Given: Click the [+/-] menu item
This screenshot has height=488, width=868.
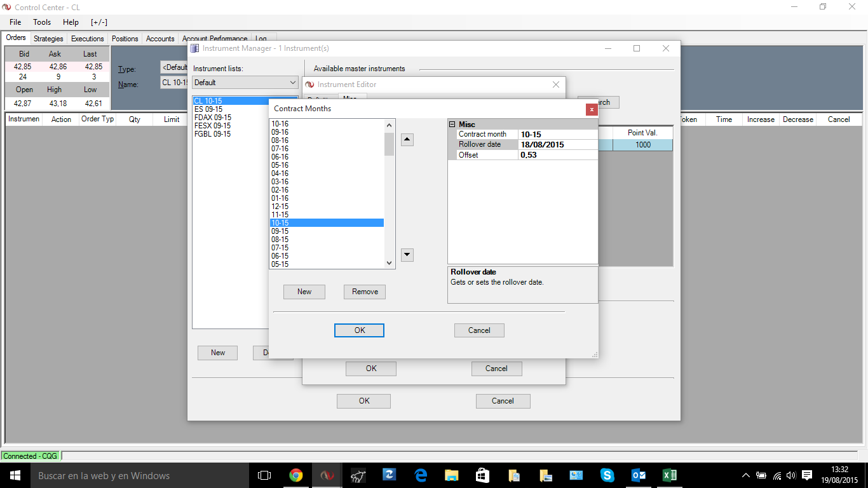Looking at the screenshot, I should [x=99, y=22].
